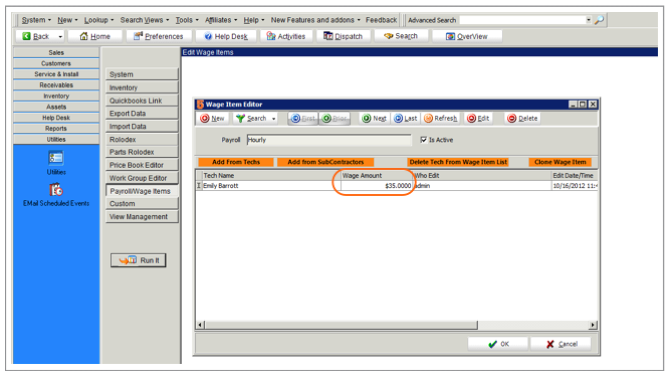Viewport: 671px width, 376px height.
Task: Select Payroll/Wage Items in utilities list
Action: tap(142, 191)
